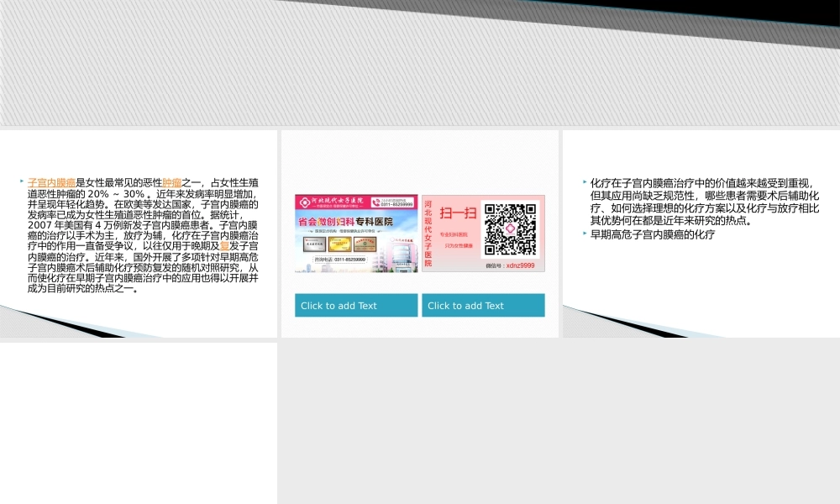Screen dimensions: 840x504
Task: Click the phone icon in the hospital banner
Action: click(376, 202)
